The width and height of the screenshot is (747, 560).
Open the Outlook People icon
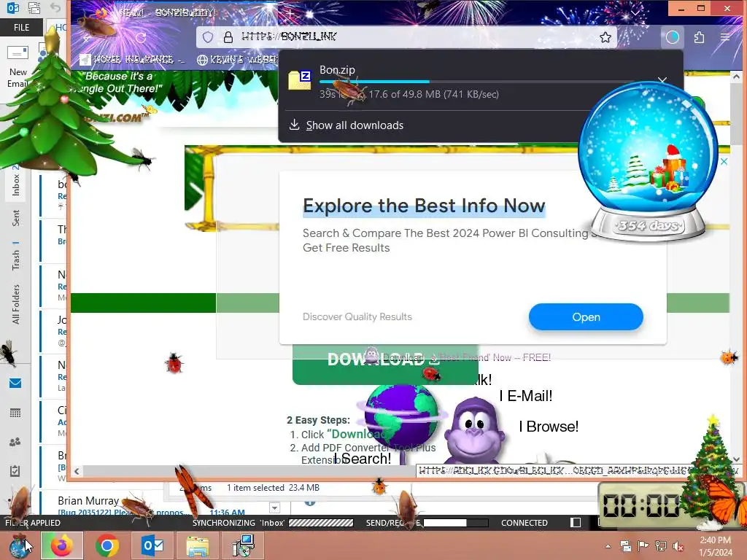tap(15, 442)
